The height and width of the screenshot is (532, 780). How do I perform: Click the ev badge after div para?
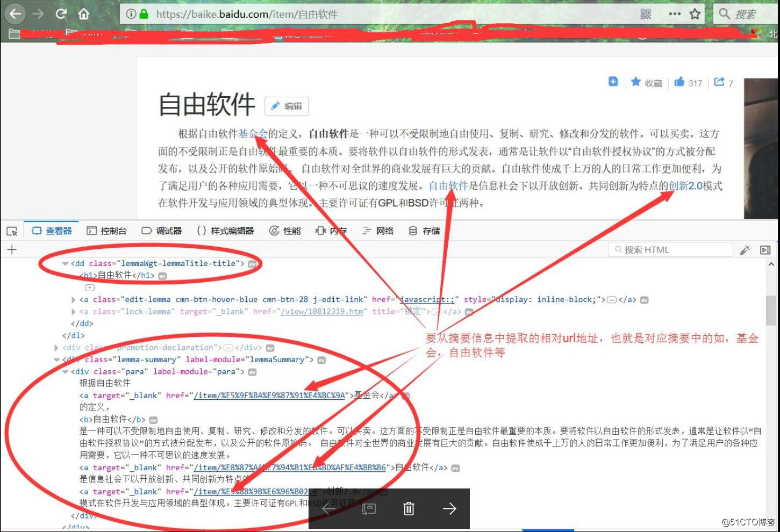pos(252,372)
